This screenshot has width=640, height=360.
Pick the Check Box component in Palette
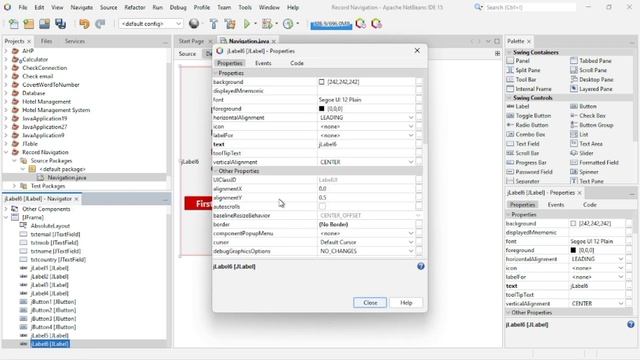[592, 116]
